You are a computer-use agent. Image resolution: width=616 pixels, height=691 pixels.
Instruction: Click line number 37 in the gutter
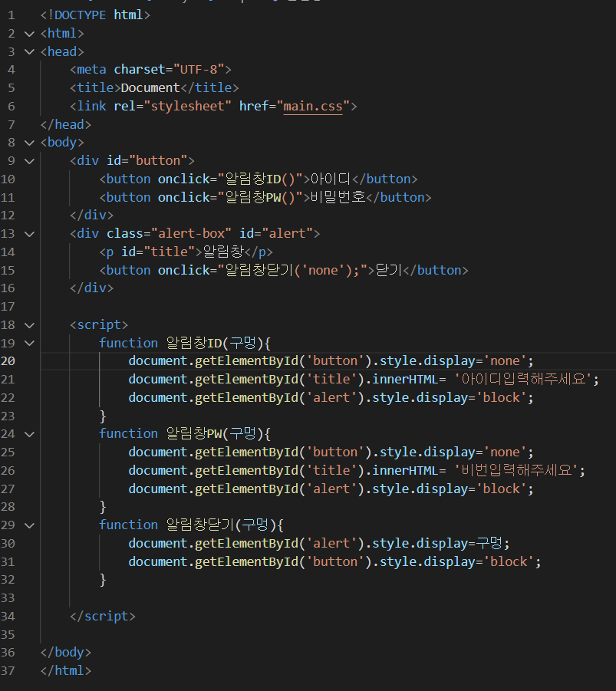click(8, 671)
